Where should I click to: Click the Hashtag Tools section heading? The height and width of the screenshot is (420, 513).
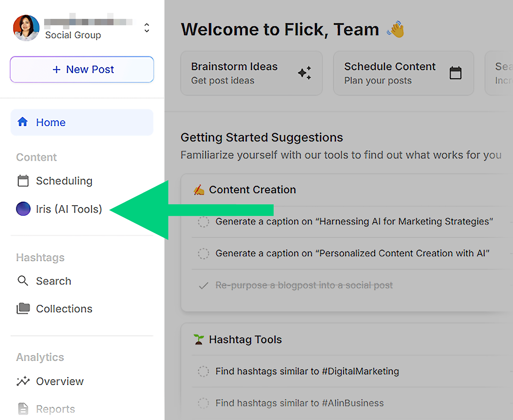point(245,339)
